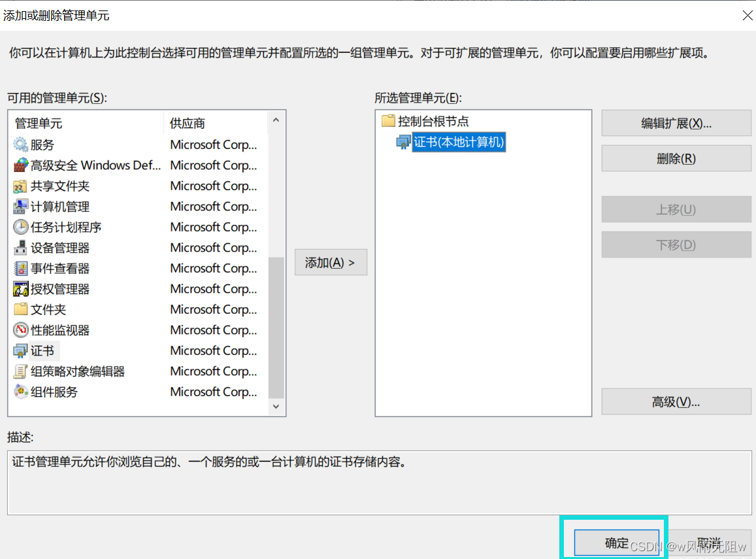This screenshot has height=559, width=756.
Task: Click the 组策略对象编辑器 snap-in icon
Action: click(19, 371)
